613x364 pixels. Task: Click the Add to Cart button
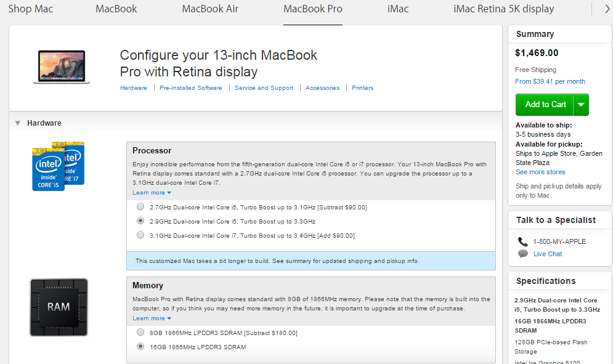(x=545, y=105)
